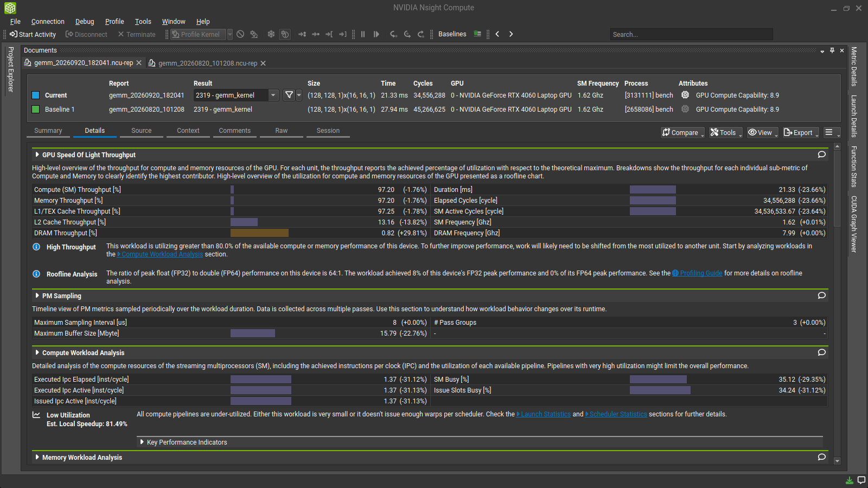Go back with the left arrow navigation icon
The height and width of the screenshot is (488, 868).
point(497,34)
